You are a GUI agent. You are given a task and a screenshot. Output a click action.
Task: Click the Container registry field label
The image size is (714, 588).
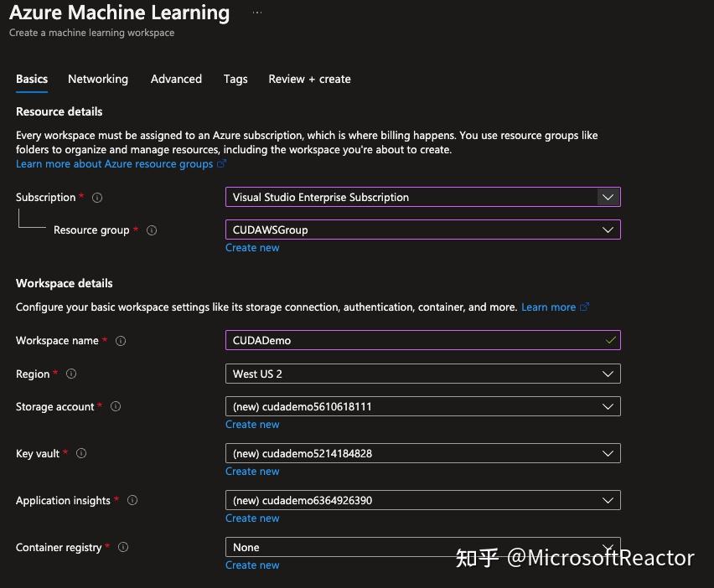(x=59, y=547)
